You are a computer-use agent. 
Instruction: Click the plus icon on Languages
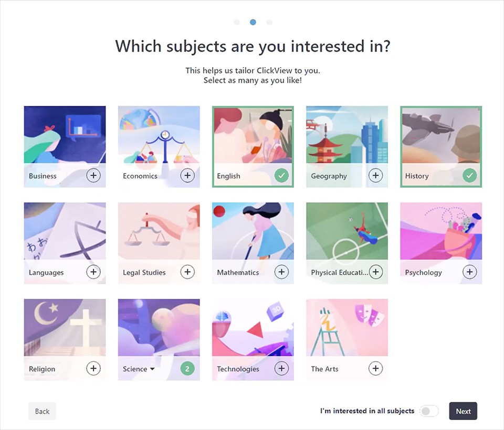pos(93,272)
